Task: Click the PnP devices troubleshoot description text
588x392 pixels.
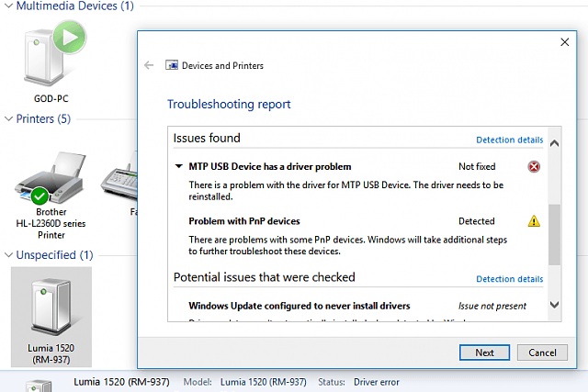Action: tap(347, 245)
